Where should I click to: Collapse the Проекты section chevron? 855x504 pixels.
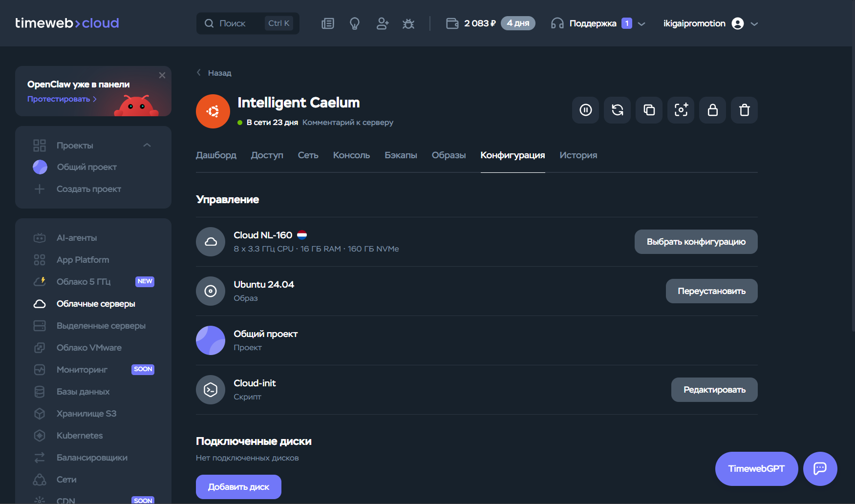coord(147,145)
